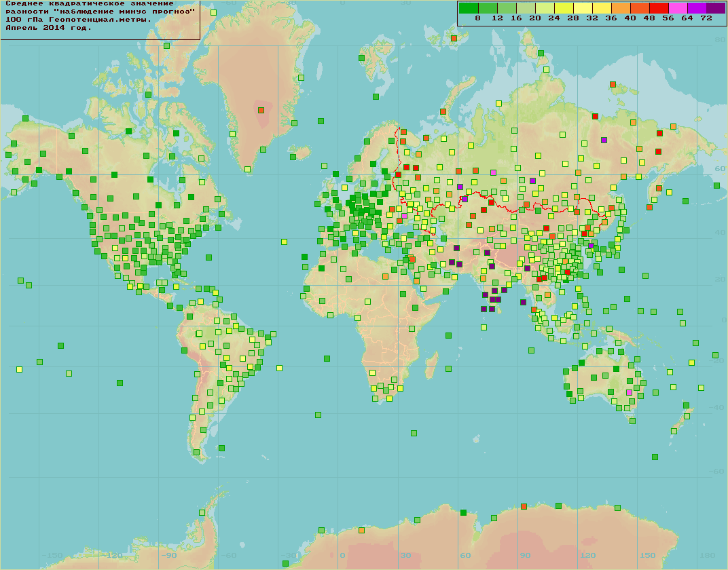Screen dimensions: 728x570
Task: Click the legend value "12"
Action: [497, 18]
